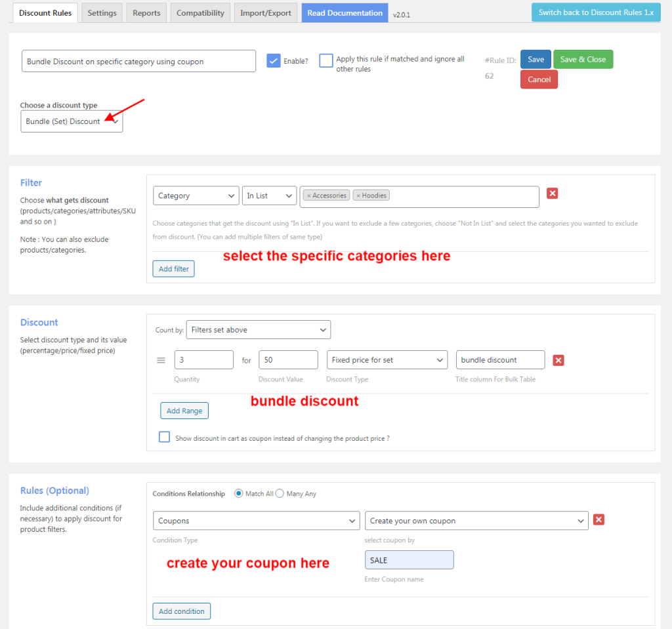Click the coupon name field containing SALE
The width and height of the screenshot is (672, 629).
pos(409,559)
